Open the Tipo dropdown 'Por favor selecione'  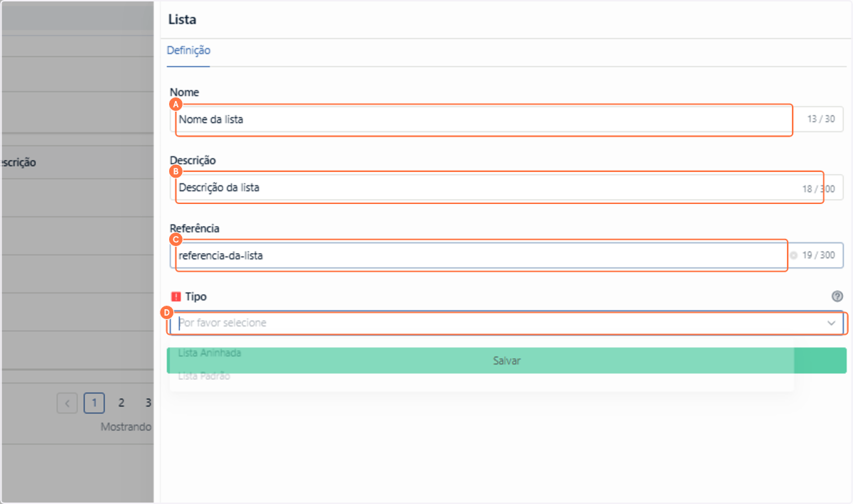tap(506, 323)
